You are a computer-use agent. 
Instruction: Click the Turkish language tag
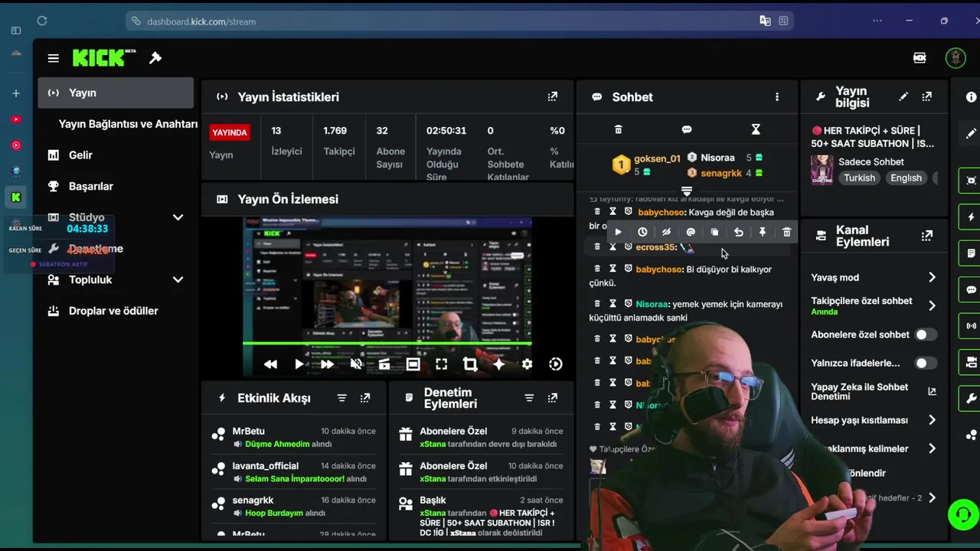(x=860, y=178)
